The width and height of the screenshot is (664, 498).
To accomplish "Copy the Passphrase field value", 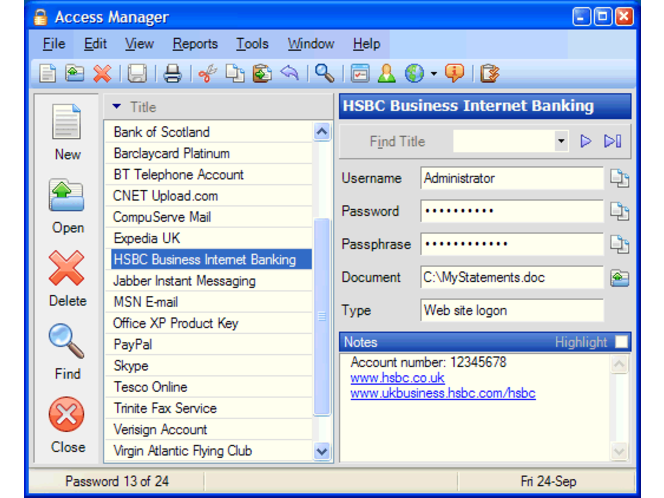I will [x=620, y=244].
